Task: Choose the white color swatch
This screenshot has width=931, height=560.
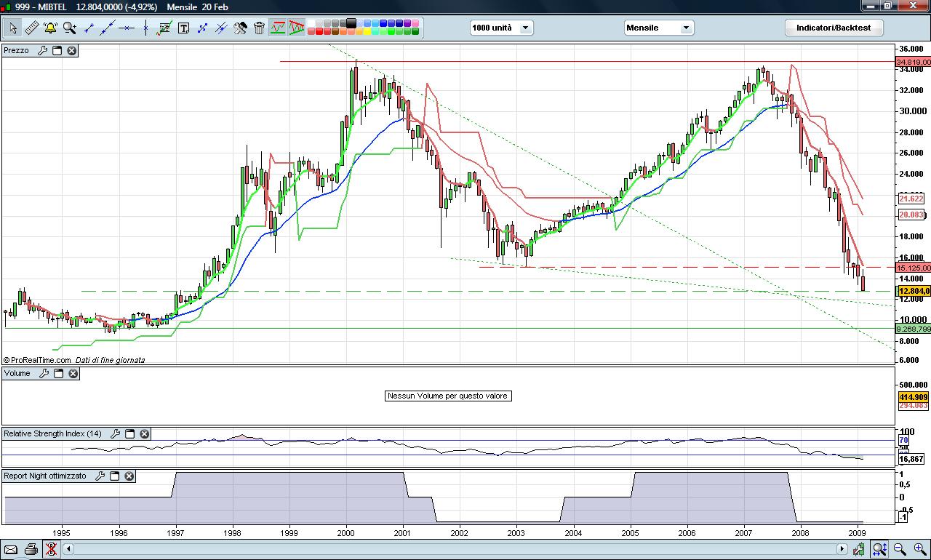Action: (311, 23)
